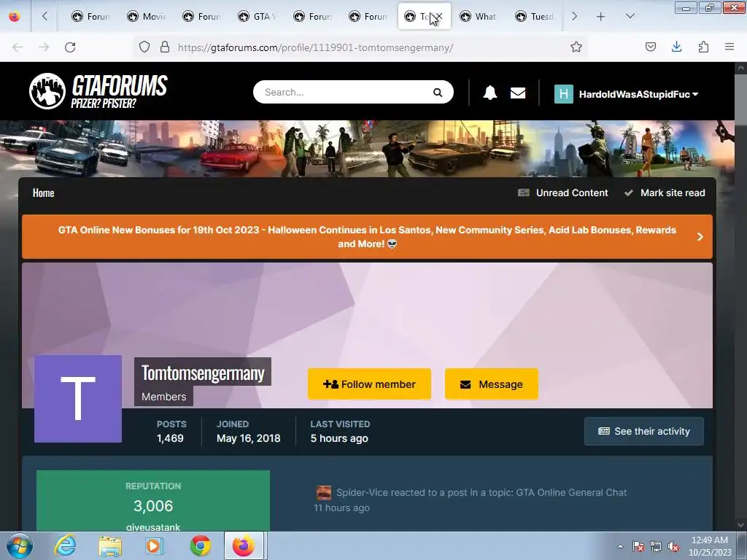Expand the HardoldWasAStupidFuc account dropdown
This screenshot has height=560, width=747.
pyautogui.click(x=638, y=94)
